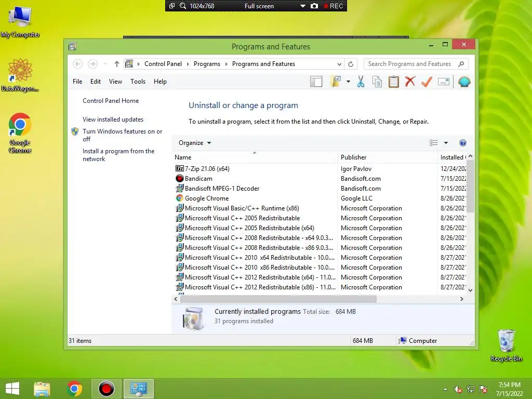
Task: Select the Bandicam program entry
Action: coord(198,179)
